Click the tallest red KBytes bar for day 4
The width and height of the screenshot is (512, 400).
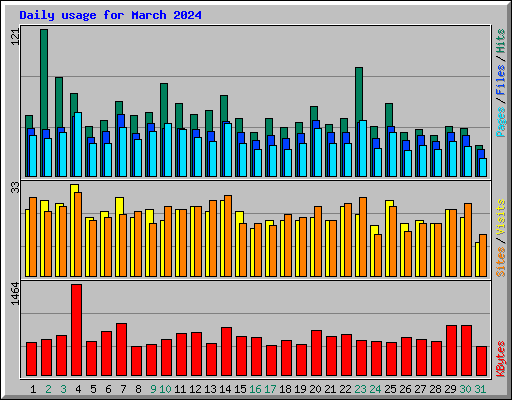point(76,330)
